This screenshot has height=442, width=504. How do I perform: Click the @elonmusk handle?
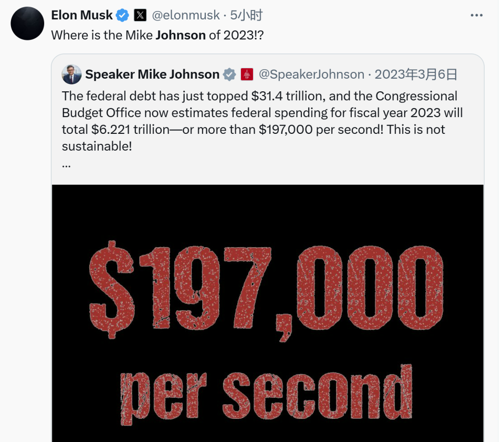coord(185,15)
